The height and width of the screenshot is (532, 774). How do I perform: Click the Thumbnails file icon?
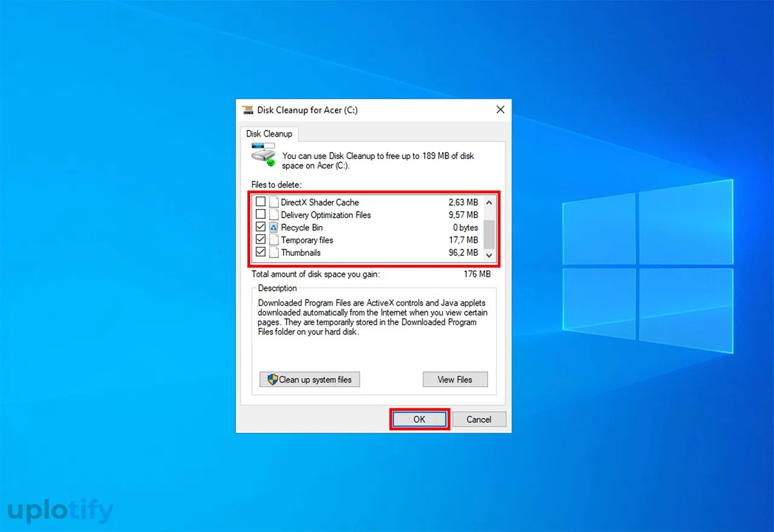tap(273, 253)
